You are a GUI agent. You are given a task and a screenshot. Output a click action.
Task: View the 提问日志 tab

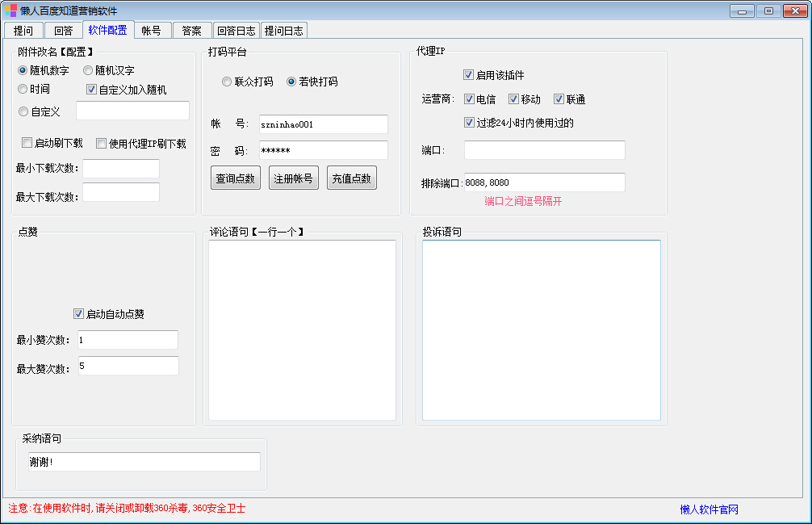(284, 31)
